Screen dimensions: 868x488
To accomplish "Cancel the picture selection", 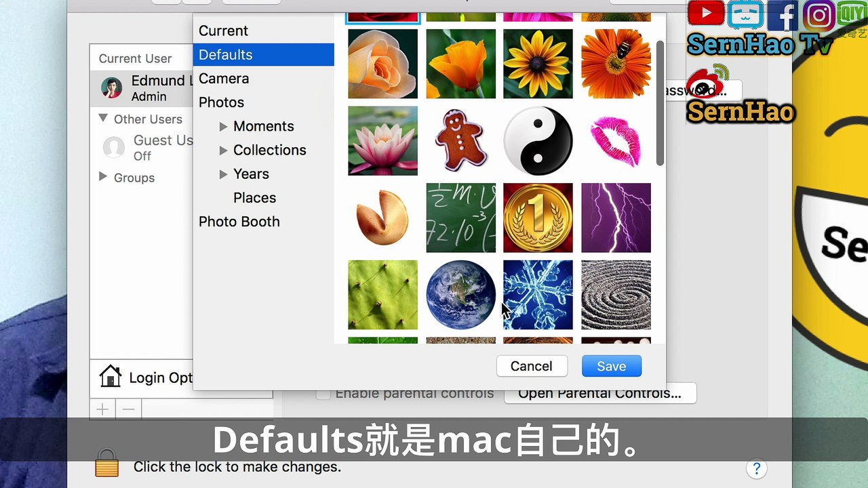I will click(x=532, y=366).
